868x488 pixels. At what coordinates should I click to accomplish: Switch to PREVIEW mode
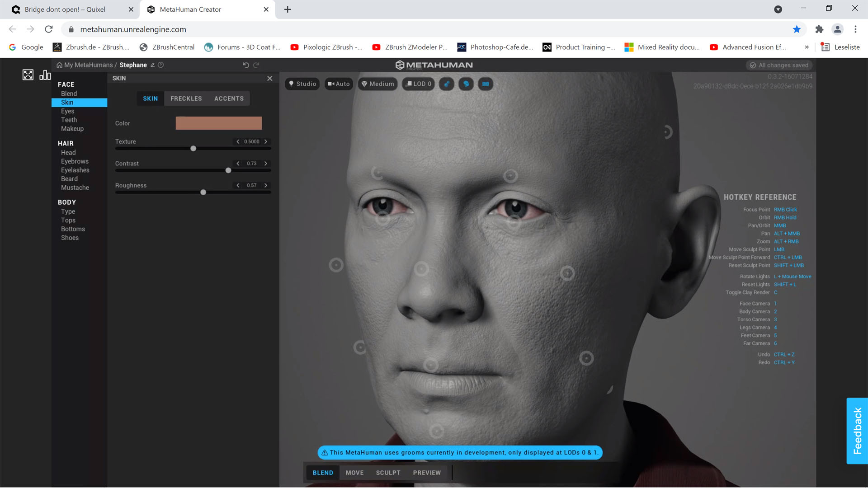(x=427, y=473)
